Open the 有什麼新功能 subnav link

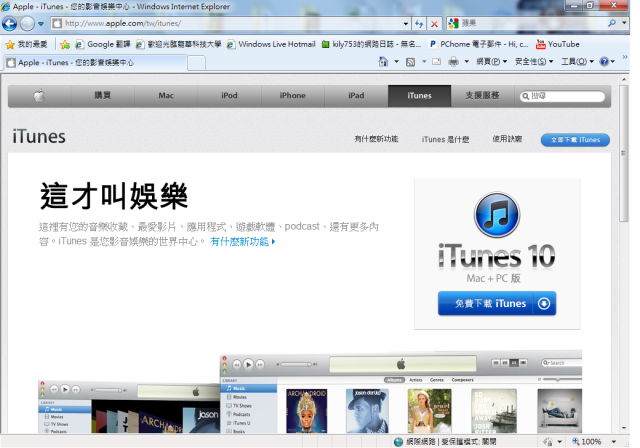tap(376, 139)
